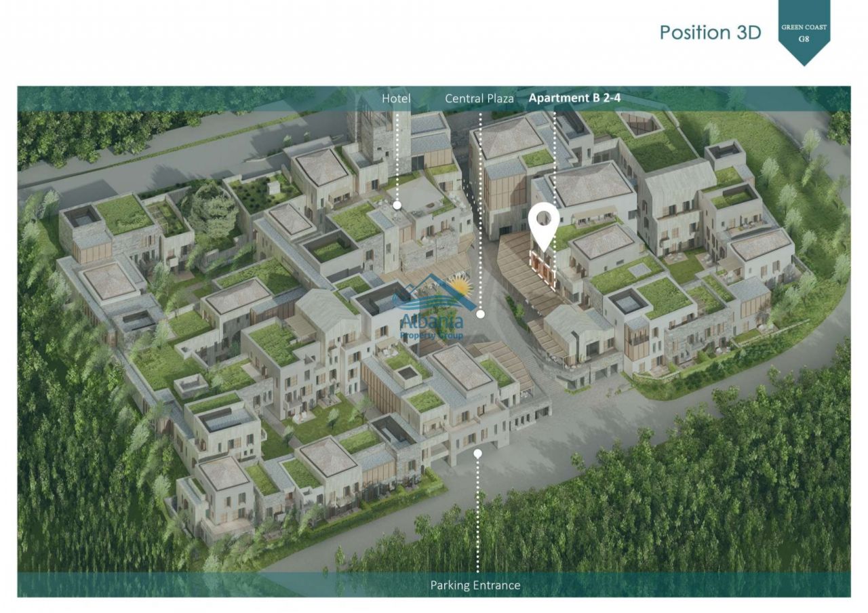Click the dotted line below Hotel label
This screenshot has width=868, height=613.
coord(397,156)
